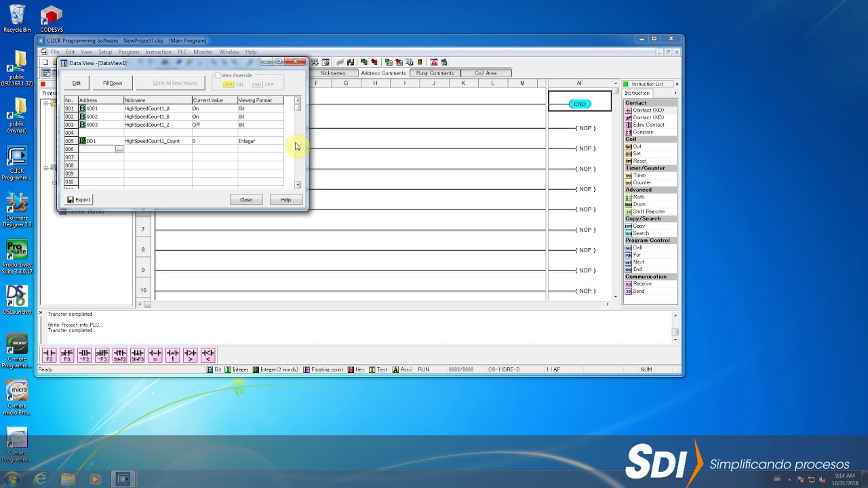Insert the less-than compare contact icon

(208, 355)
